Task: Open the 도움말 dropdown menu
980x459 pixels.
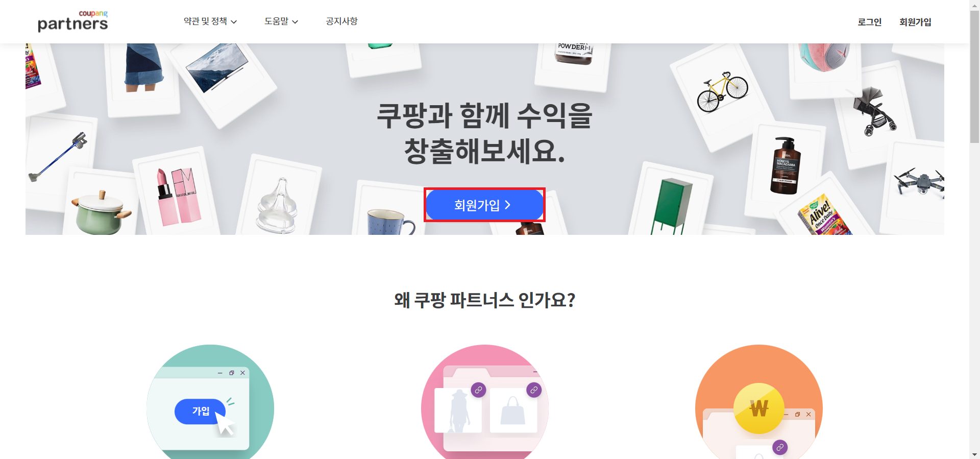Action: (281, 21)
